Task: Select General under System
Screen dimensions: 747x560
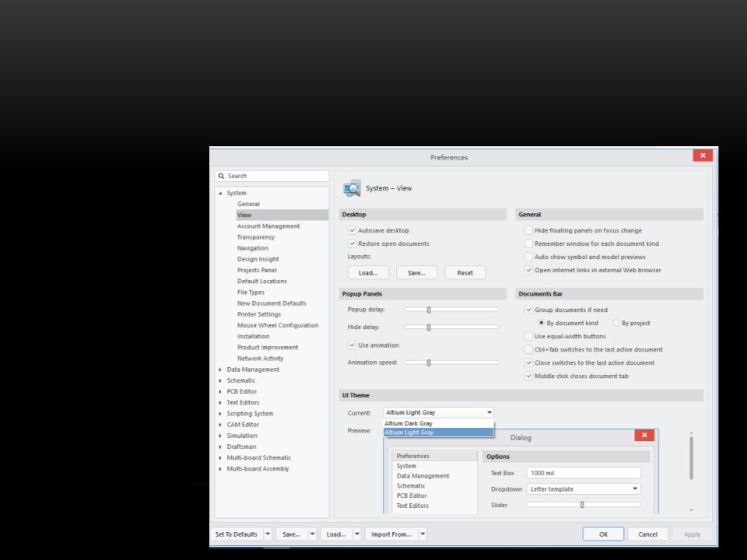Action: click(x=248, y=205)
